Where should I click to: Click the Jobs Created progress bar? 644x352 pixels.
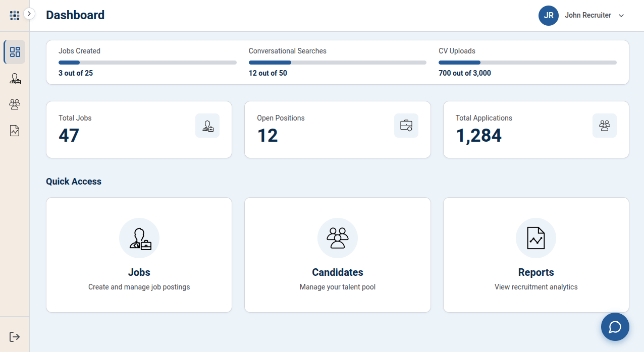pyautogui.click(x=147, y=63)
